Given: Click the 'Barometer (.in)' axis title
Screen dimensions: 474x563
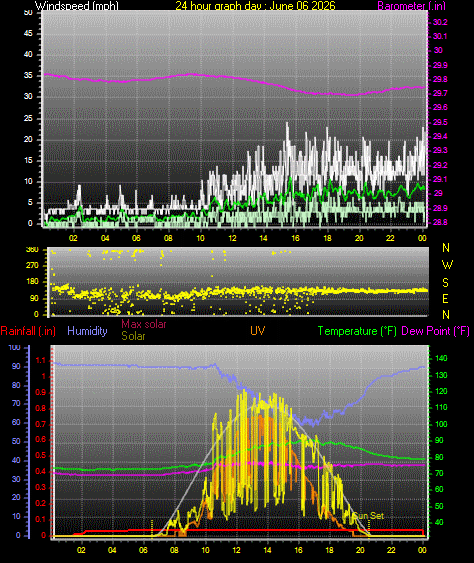Looking at the screenshot, I should 411,6.
